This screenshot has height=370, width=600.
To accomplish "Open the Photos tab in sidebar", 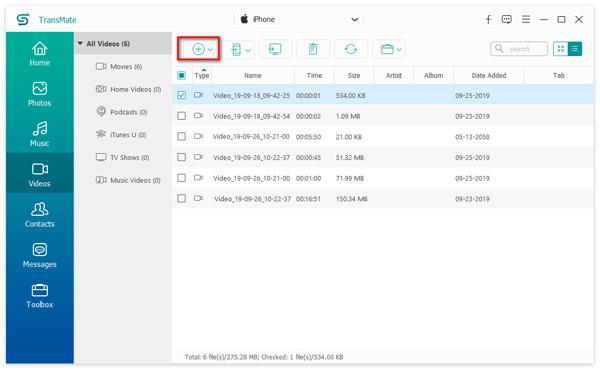I will click(39, 94).
